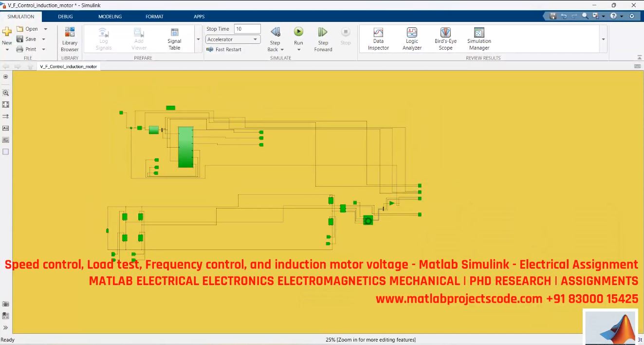Open the Data Inspector
Screen dimensions: 644x345
point(378,39)
